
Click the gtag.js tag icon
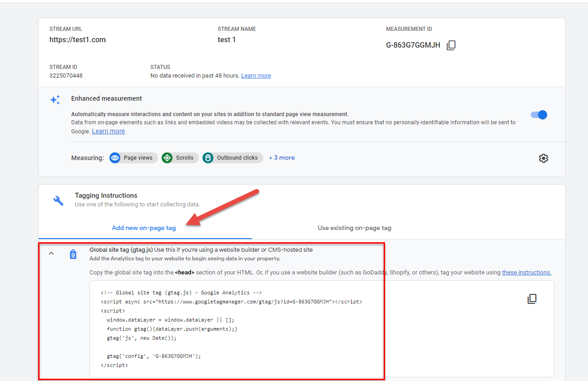[73, 254]
